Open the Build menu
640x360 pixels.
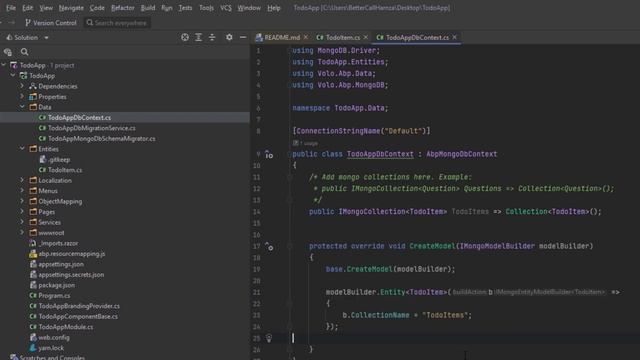(148, 8)
